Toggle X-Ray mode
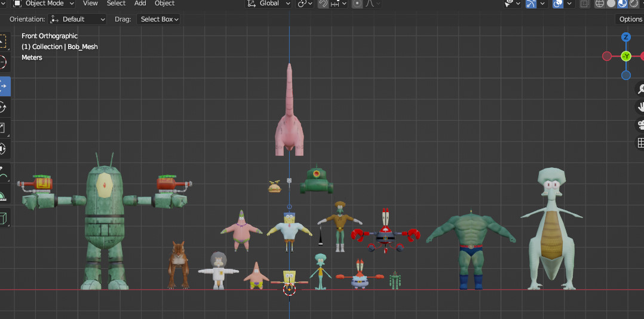The height and width of the screenshot is (319, 644). tap(584, 4)
